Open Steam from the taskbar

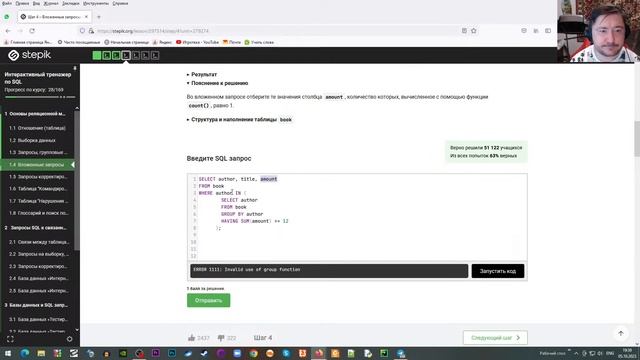(x=204, y=353)
